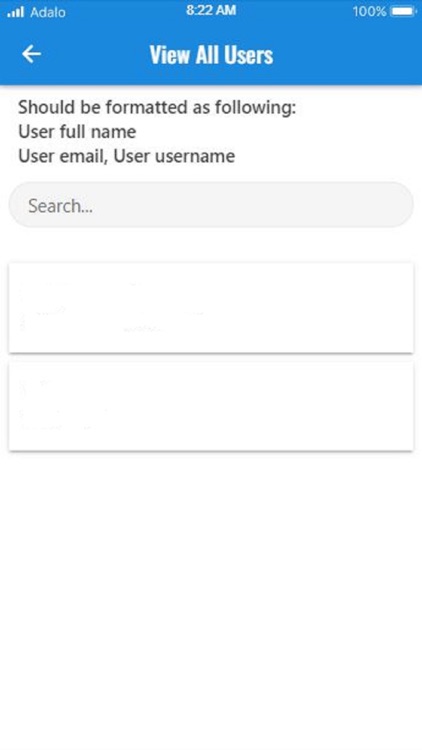Tap the 100% battery percentage
Image resolution: width=422 pixels, height=750 pixels.
pyautogui.click(x=369, y=11)
